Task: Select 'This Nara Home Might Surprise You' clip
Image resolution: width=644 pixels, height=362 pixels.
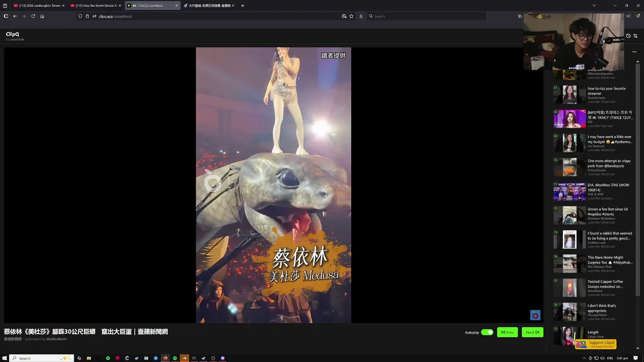Action: coord(594,263)
